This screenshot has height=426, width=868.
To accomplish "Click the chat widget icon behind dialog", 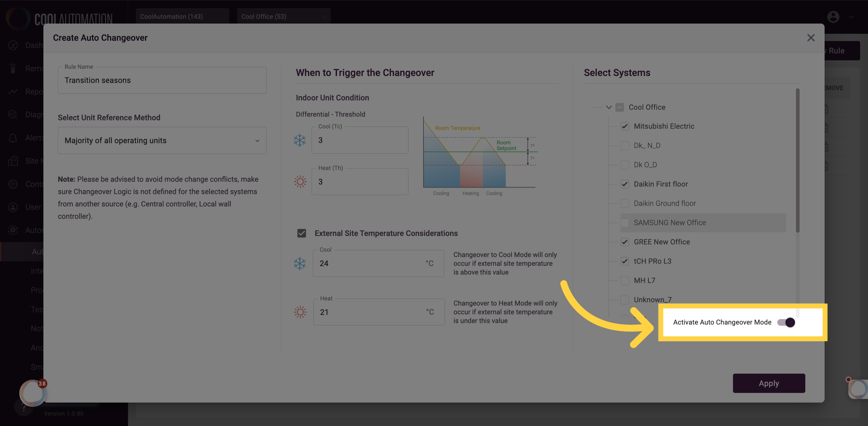I will pos(858,389).
